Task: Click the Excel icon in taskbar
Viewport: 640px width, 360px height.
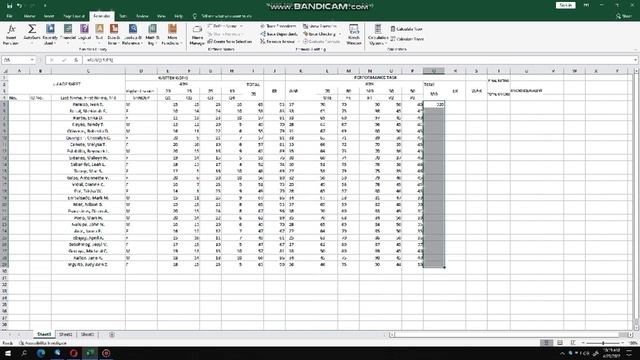Action: [90, 353]
